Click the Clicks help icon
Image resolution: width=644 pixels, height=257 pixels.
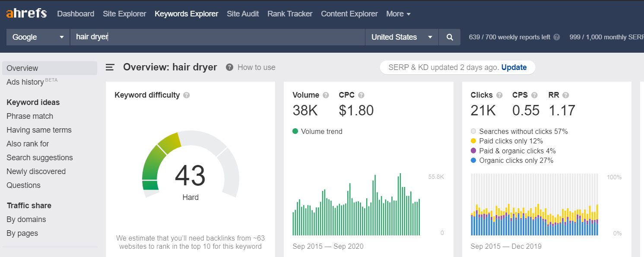pos(500,95)
